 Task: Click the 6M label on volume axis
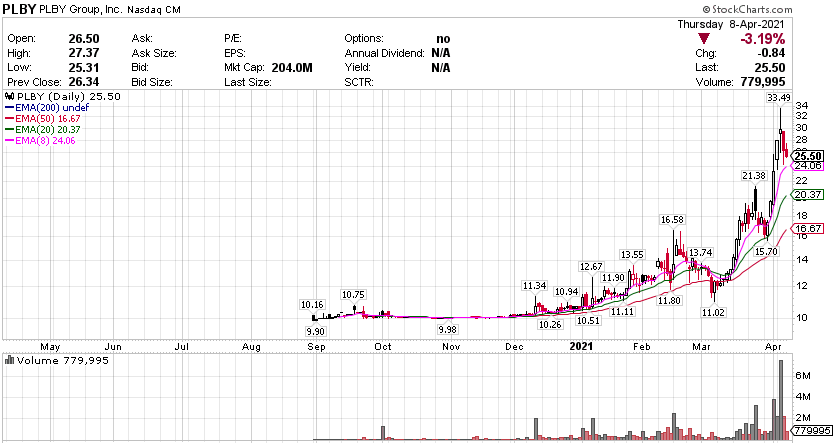pos(803,376)
